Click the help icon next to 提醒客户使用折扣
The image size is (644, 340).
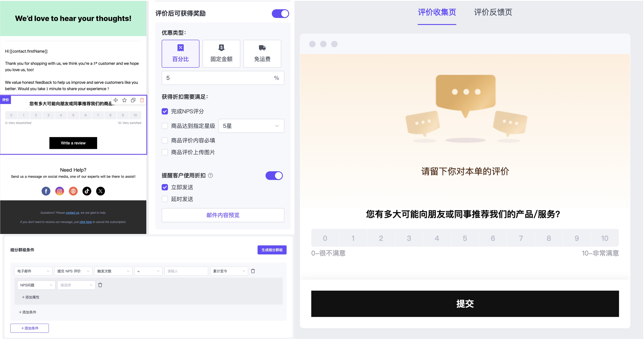point(210,176)
